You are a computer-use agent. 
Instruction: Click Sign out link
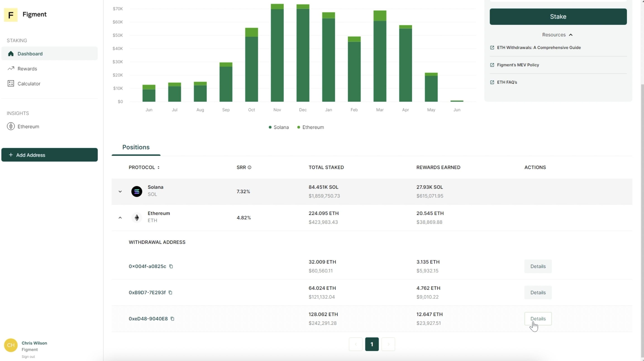[x=28, y=356]
